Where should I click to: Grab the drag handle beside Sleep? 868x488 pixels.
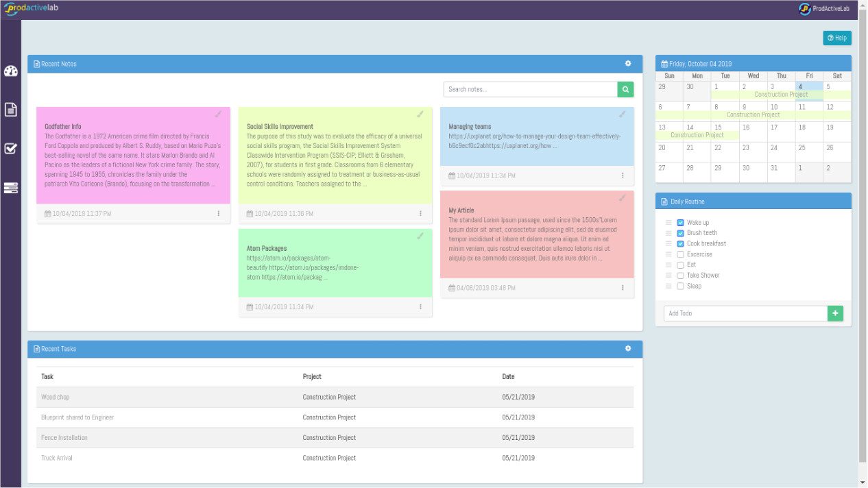click(x=668, y=286)
